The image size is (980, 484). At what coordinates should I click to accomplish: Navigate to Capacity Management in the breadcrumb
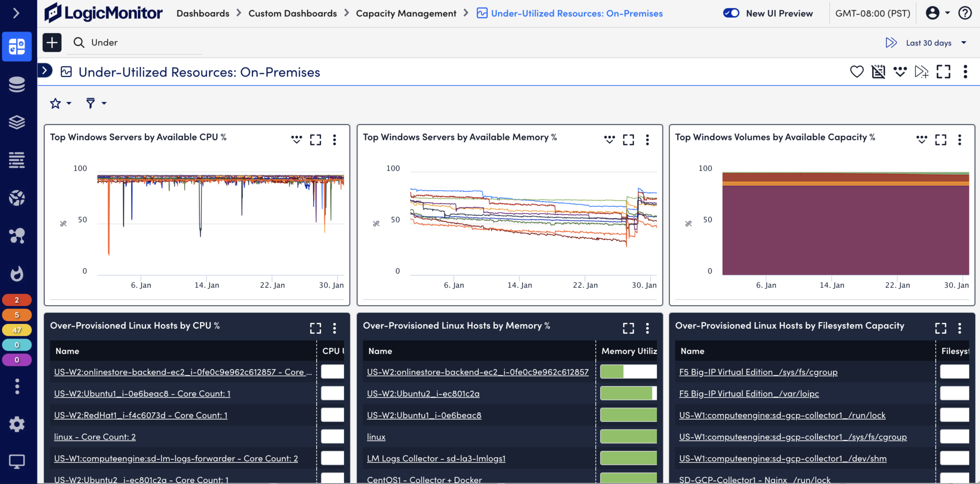pyautogui.click(x=406, y=13)
